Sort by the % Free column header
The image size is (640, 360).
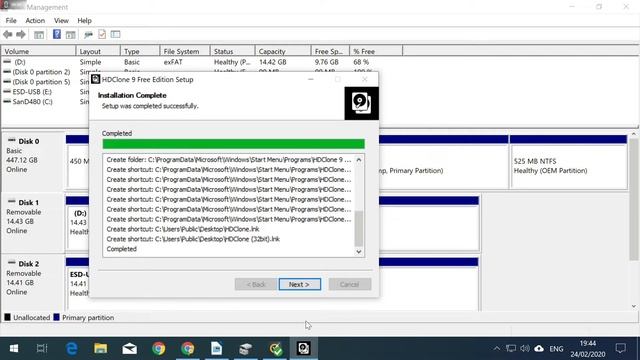376,51
